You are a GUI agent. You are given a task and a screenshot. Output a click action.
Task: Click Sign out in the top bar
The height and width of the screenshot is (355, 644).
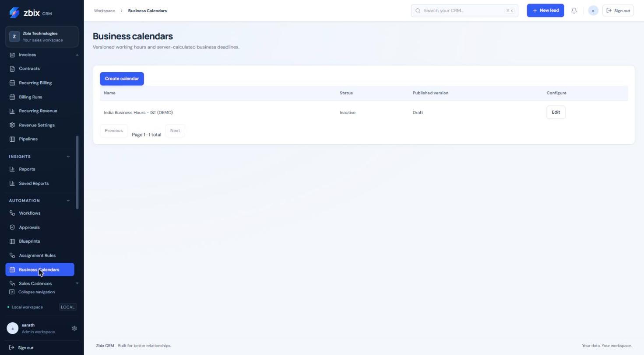click(618, 10)
